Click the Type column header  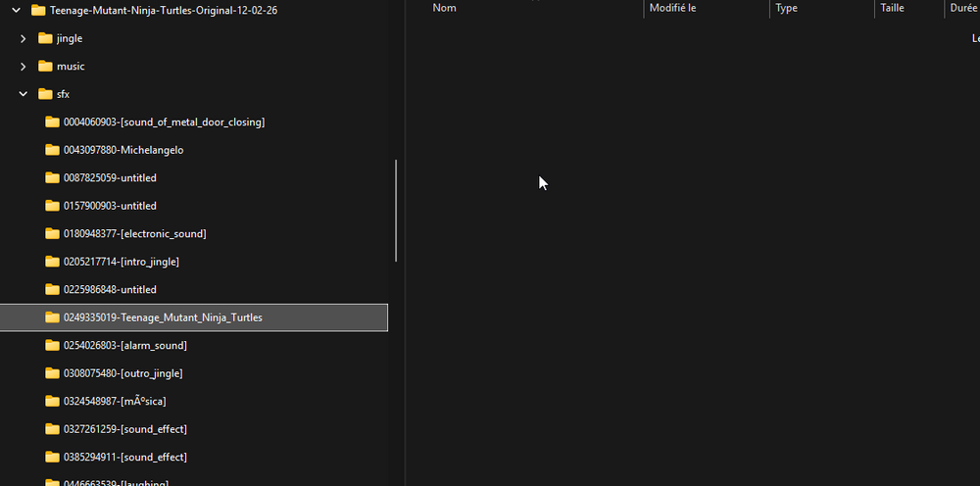(x=786, y=8)
